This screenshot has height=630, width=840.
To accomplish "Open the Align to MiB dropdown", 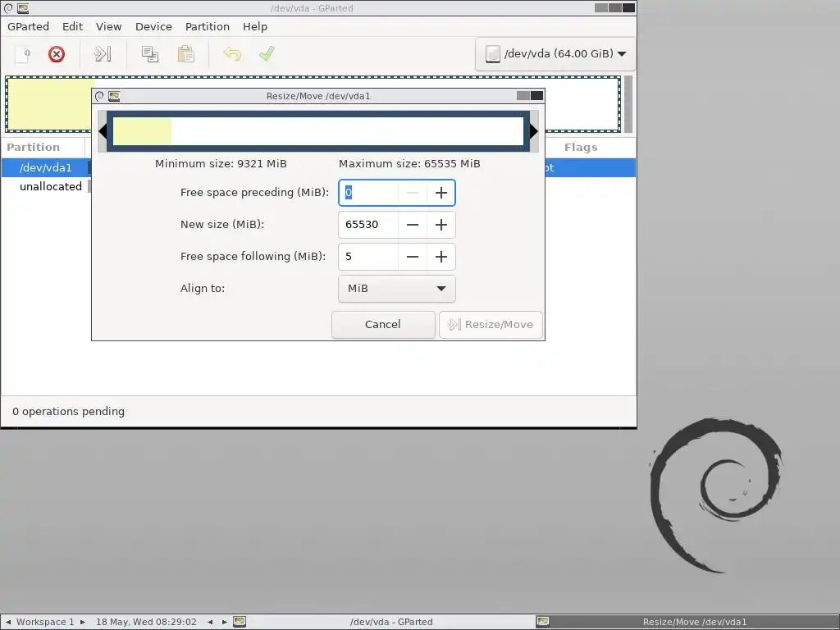I will [397, 289].
